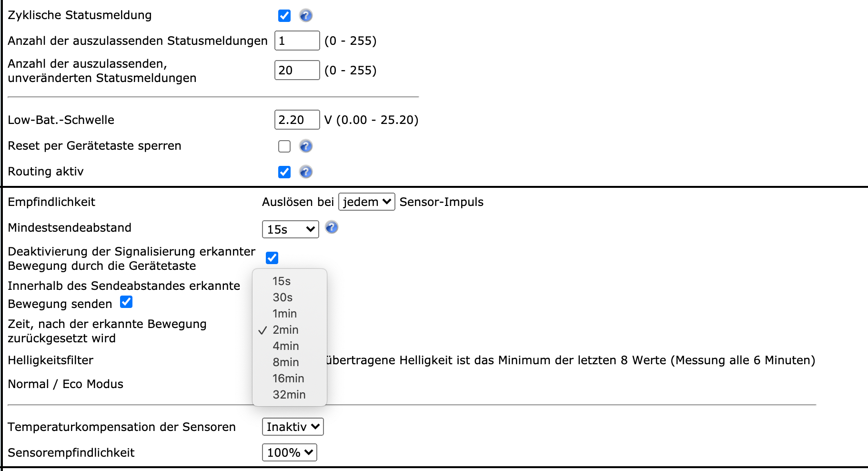The height and width of the screenshot is (471, 868).
Task: Pick 4min from the dropdown list
Action: 290,346
